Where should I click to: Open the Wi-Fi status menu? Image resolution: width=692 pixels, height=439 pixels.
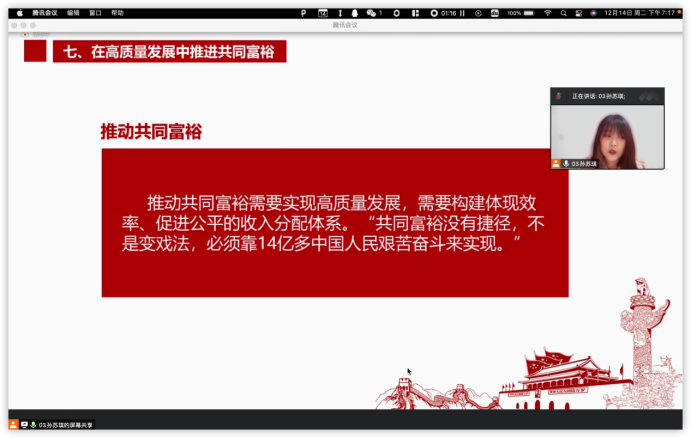[x=547, y=13]
